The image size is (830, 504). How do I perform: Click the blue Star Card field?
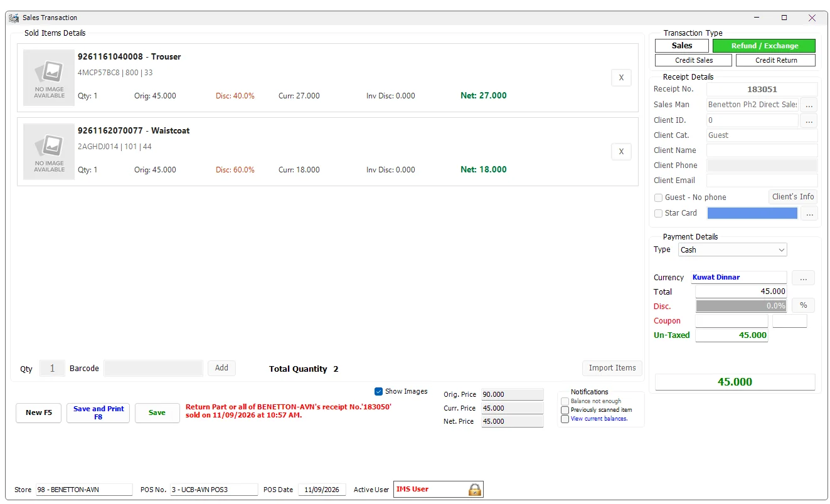(x=752, y=213)
